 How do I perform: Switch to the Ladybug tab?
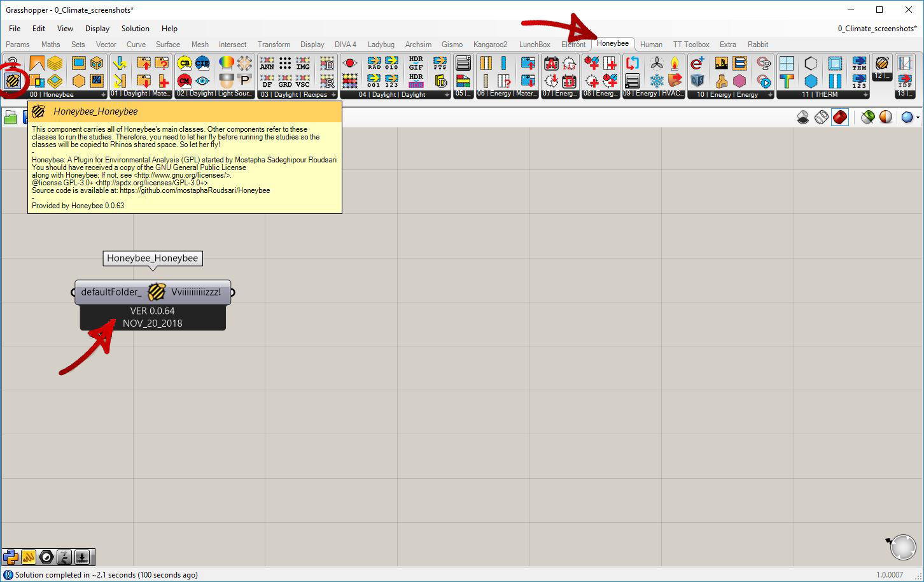pos(381,45)
